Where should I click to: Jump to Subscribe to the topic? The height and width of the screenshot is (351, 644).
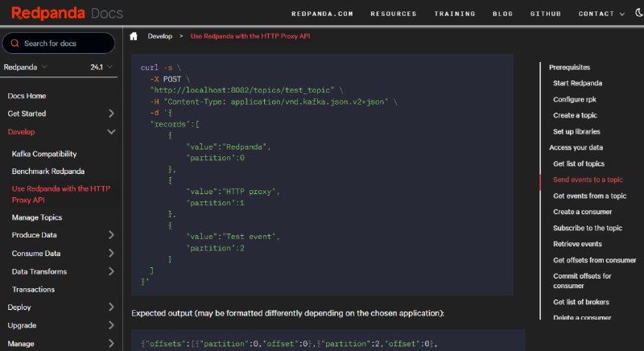coord(588,228)
